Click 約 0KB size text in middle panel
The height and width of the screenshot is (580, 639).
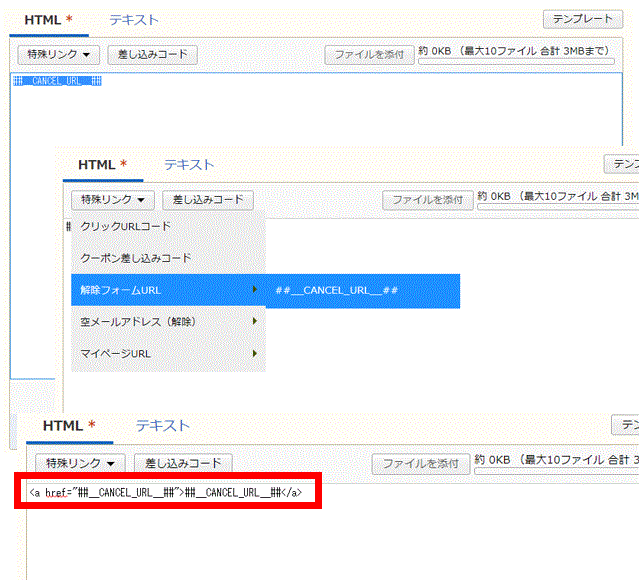coord(494,196)
